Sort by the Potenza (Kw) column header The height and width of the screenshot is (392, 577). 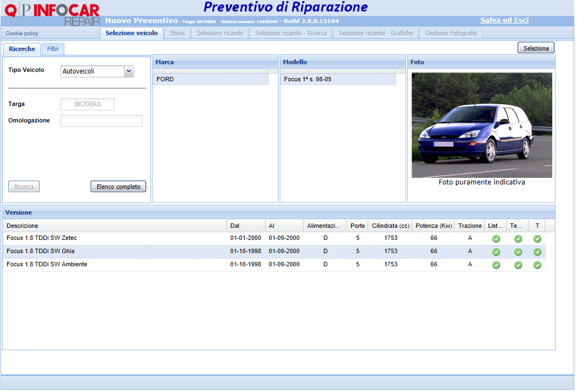pos(434,226)
